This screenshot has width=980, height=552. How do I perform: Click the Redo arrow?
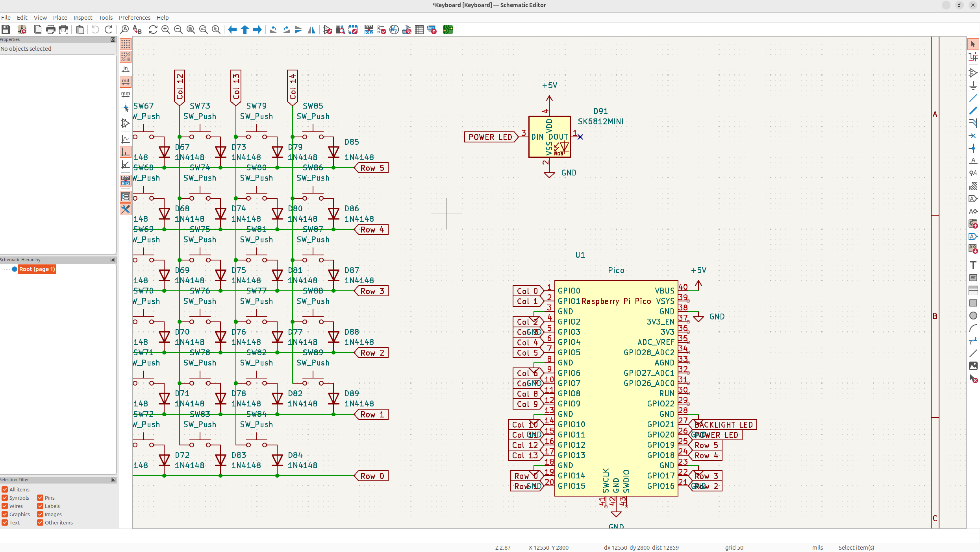point(108,30)
